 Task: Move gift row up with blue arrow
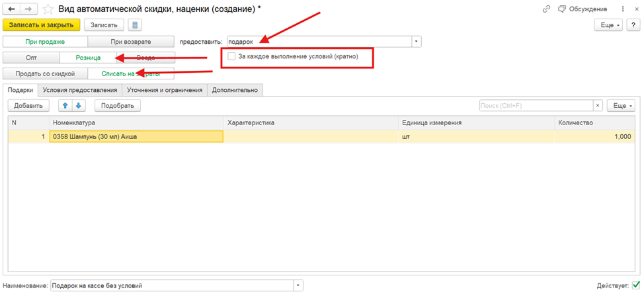[x=65, y=105]
